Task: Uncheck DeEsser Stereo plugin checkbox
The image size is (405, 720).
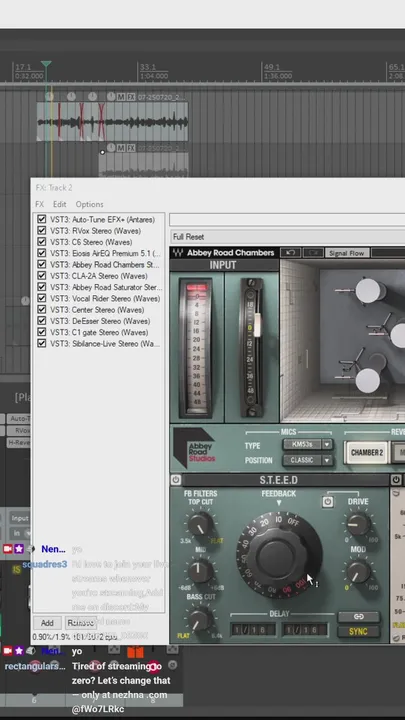Action: 42,321
